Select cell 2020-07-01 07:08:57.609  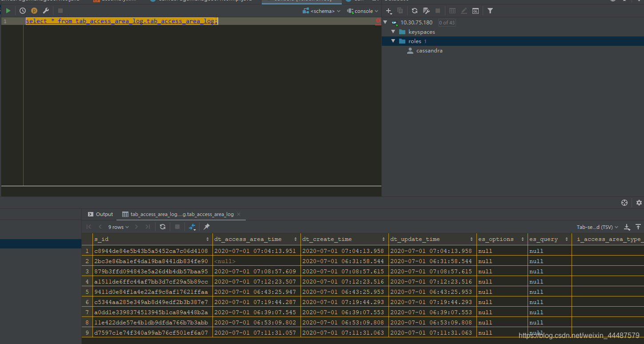[x=256, y=272]
